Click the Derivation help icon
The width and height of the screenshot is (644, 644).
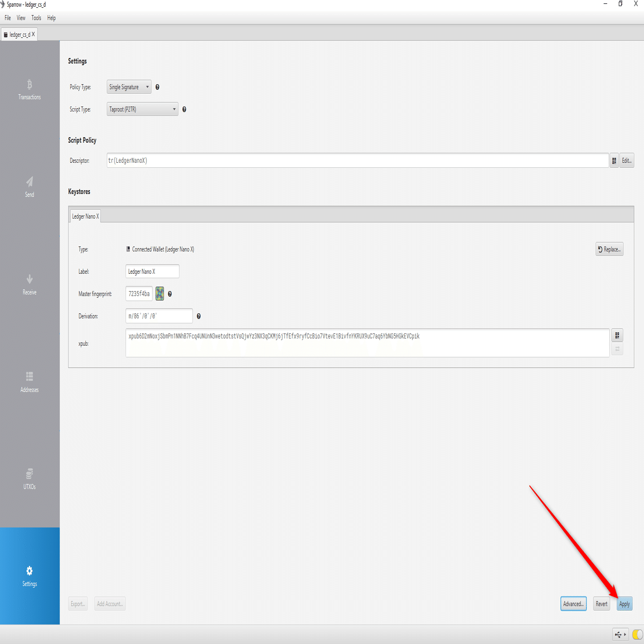pos(198,316)
